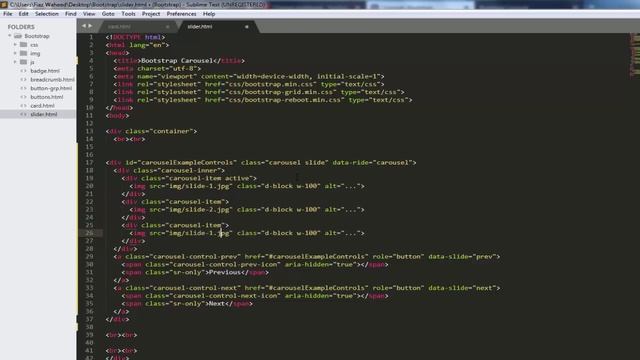Click line number 26 in gutter

(x=89, y=233)
